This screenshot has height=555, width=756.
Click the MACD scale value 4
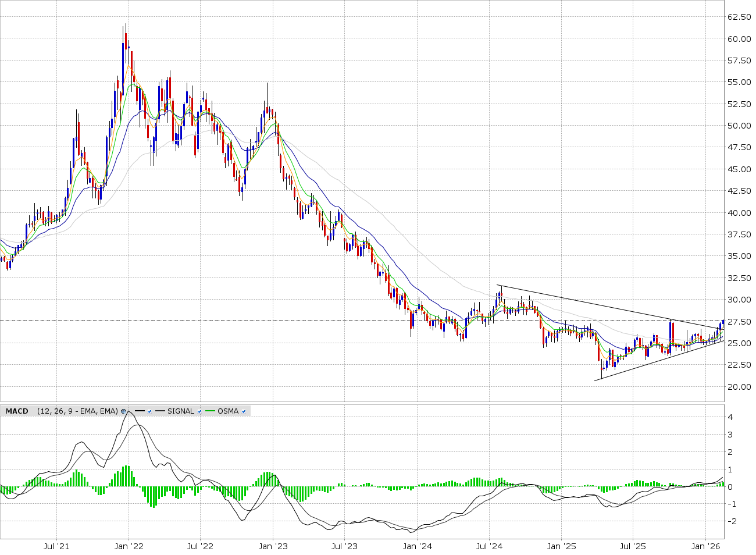point(730,417)
